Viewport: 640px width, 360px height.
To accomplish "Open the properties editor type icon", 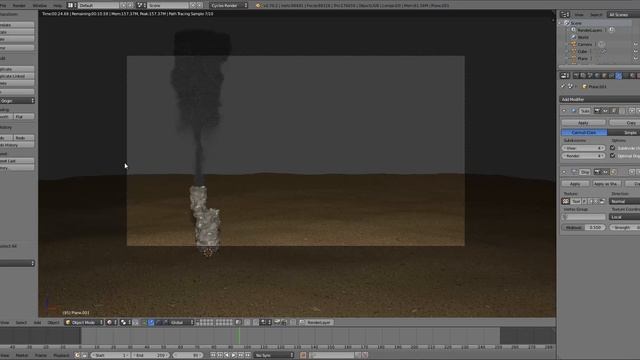I will coord(565,76).
